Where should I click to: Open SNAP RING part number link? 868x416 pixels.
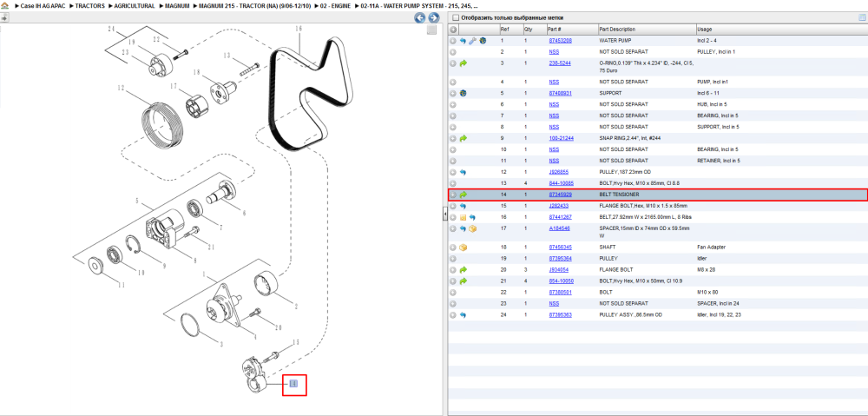pyautogui.click(x=562, y=138)
